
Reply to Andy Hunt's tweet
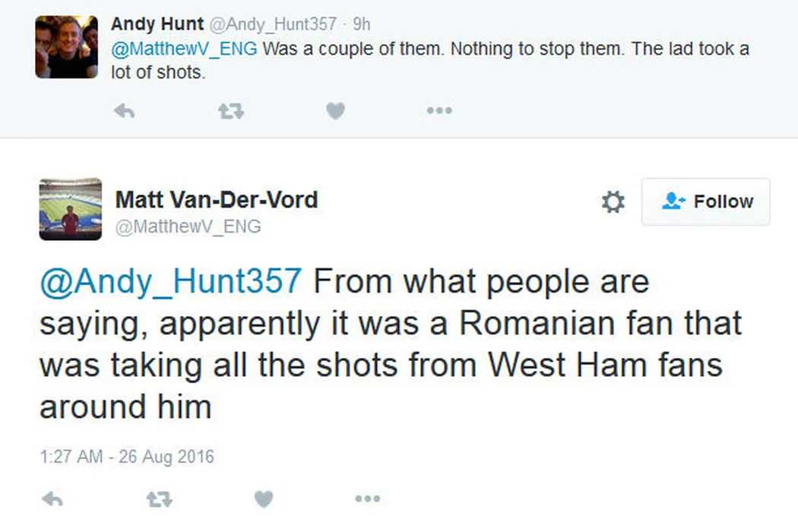tap(124, 111)
